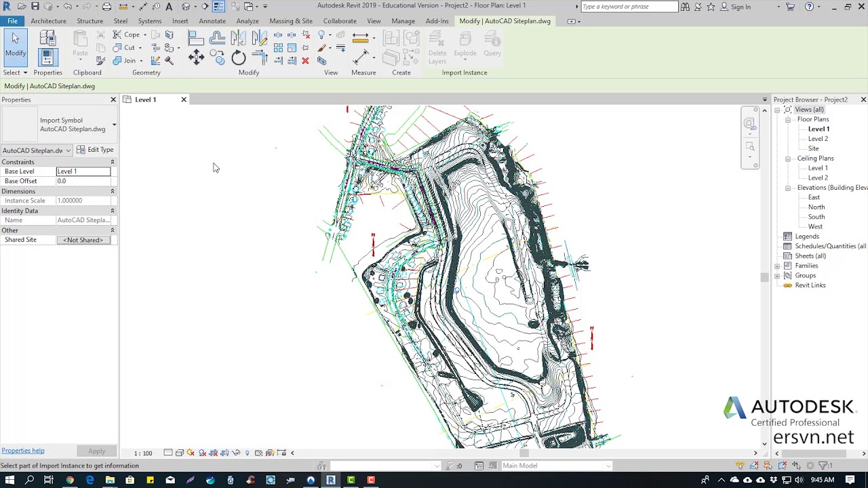Click the Delete Layers button

pos(437,47)
